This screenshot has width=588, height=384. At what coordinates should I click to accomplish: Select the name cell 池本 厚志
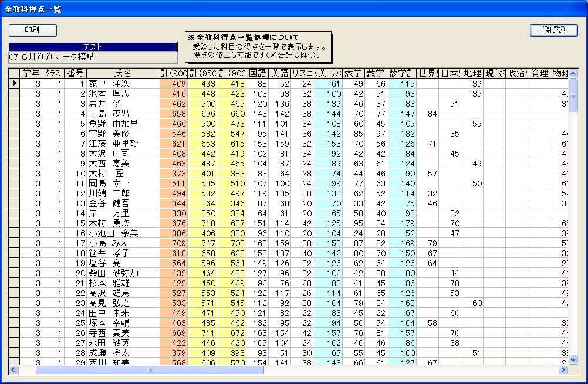(x=122, y=94)
